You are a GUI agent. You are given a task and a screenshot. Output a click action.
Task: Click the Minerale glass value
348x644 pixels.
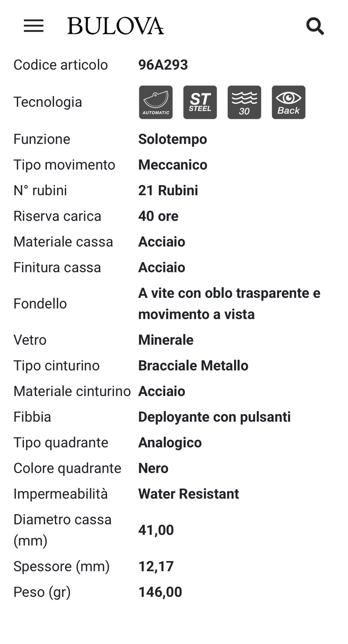[166, 340]
